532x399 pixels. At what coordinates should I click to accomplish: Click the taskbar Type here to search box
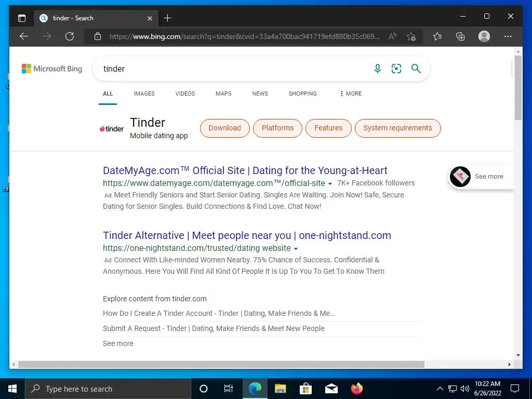click(108, 389)
